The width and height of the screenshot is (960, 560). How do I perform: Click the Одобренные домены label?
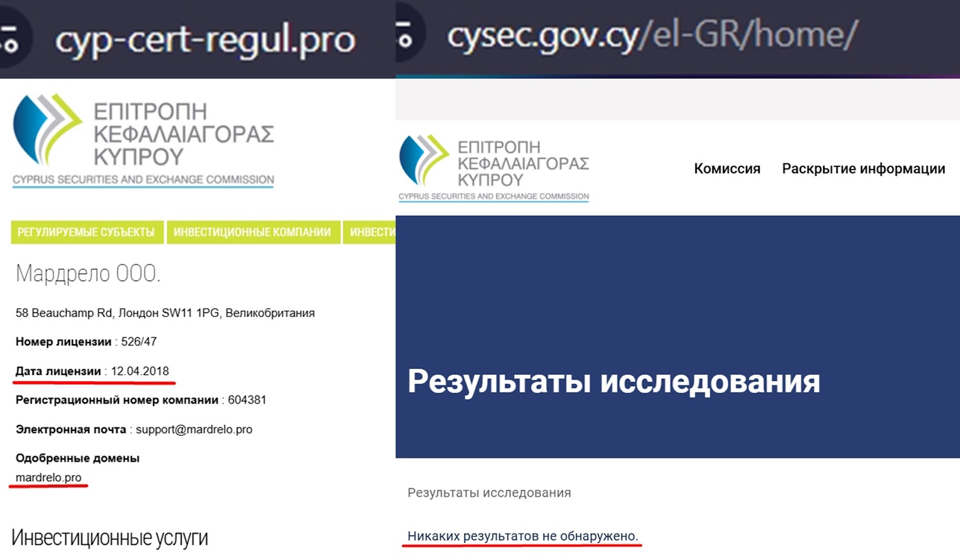77,458
